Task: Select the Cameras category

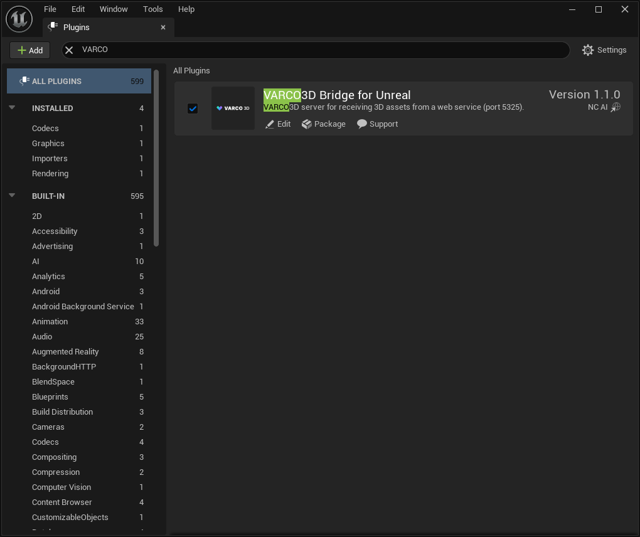Action: click(79, 427)
